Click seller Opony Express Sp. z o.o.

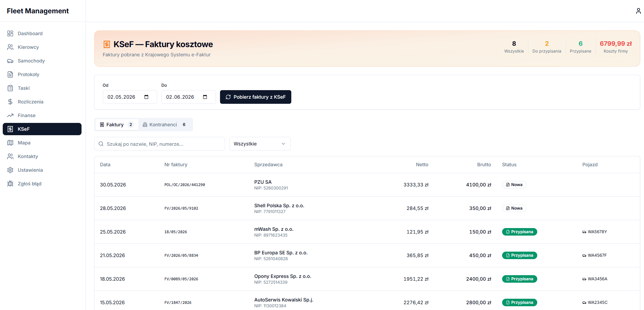(x=283, y=276)
